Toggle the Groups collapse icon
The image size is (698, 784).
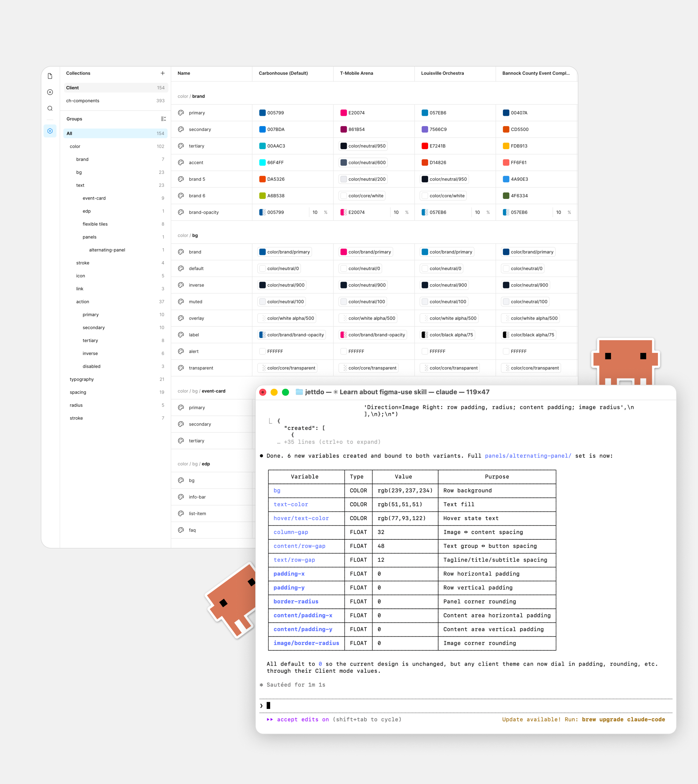click(164, 119)
